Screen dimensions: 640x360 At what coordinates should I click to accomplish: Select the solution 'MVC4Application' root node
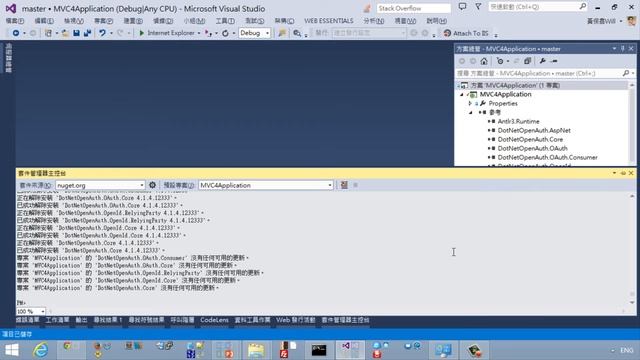515,85
